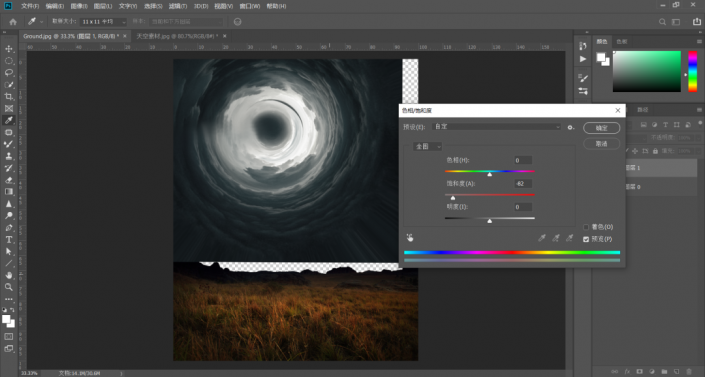Open the Image menu
705x377 pixels.
79,6
